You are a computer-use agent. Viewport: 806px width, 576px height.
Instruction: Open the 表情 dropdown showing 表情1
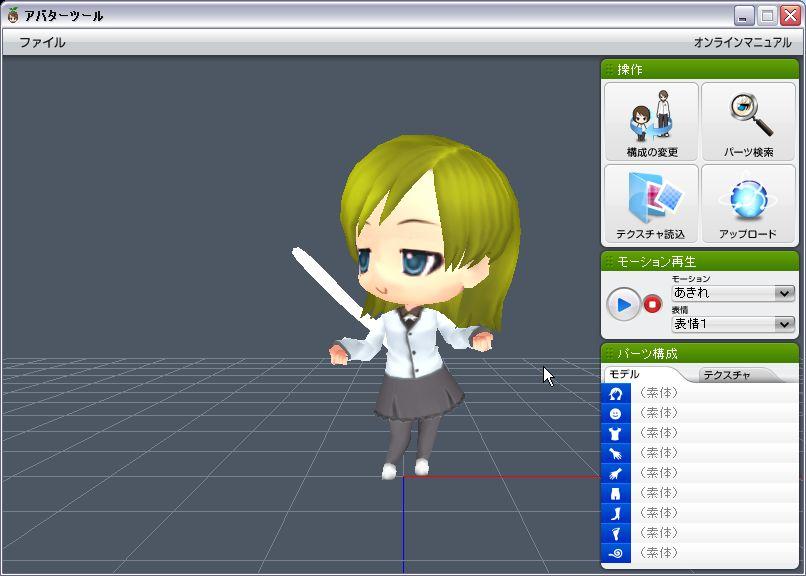(x=733, y=324)
